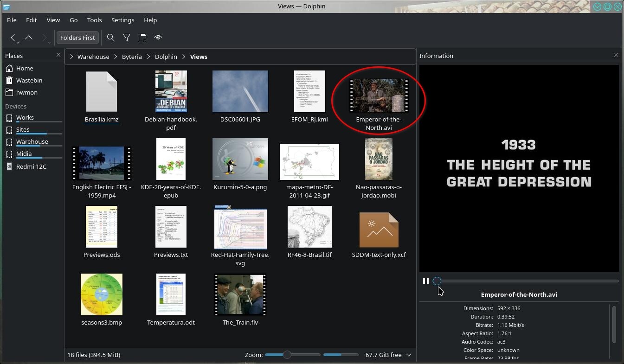Image resolution: width=624 pixels, height=364 pixels.
Task: Expand chevron between Byteria and Dolphin
Action: click(148, 57)
